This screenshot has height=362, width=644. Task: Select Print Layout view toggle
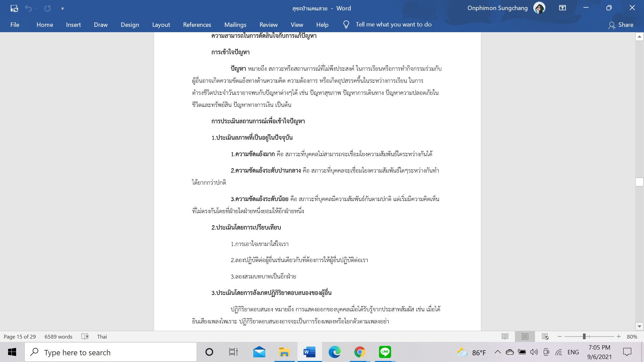(x=525, y=337)
